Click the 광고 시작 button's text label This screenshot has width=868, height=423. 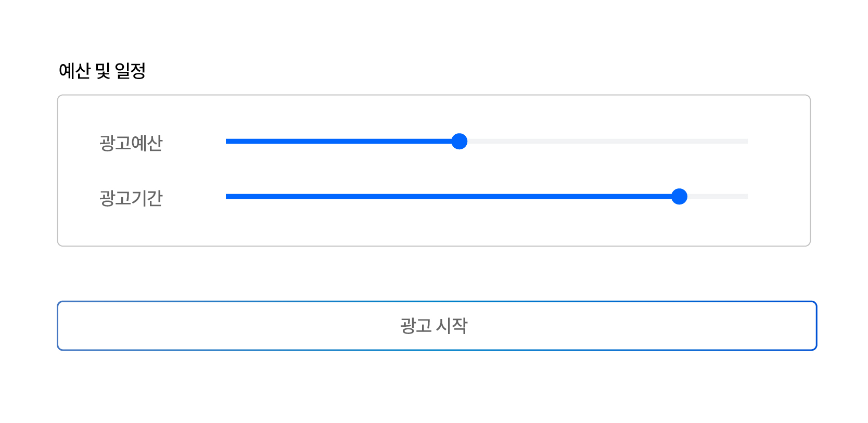pyautogui.click(x=433, y=326)
